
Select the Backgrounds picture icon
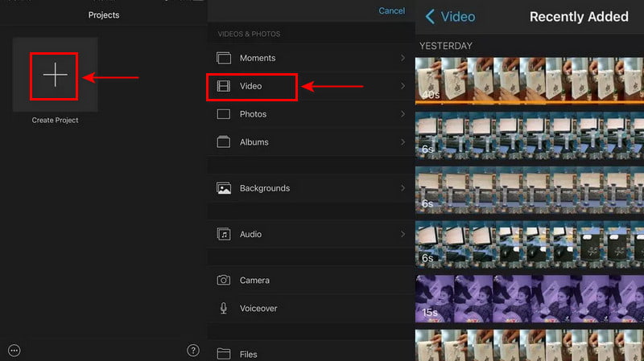point(224,188)
